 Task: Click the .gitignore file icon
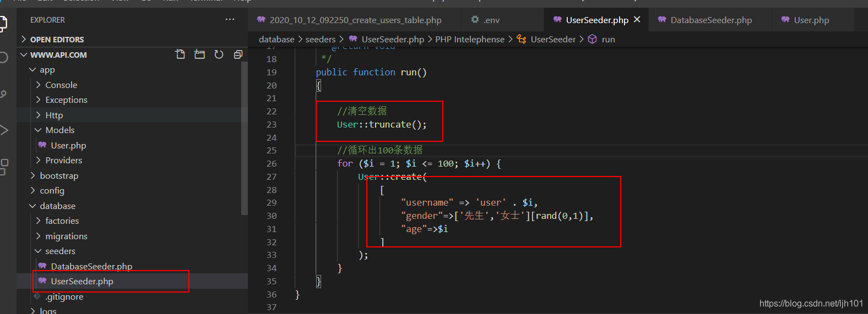(37, 296)
